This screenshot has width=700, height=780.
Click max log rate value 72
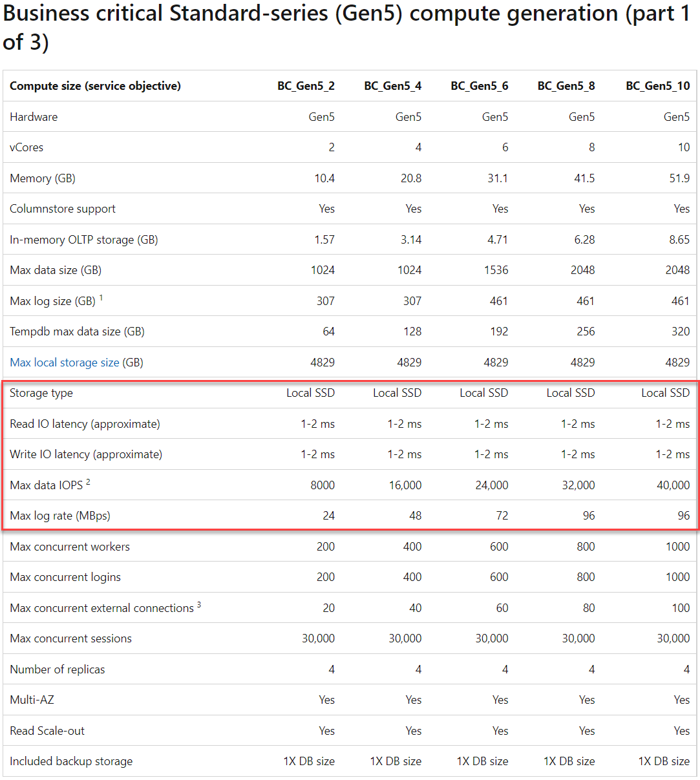coord(502,516)
